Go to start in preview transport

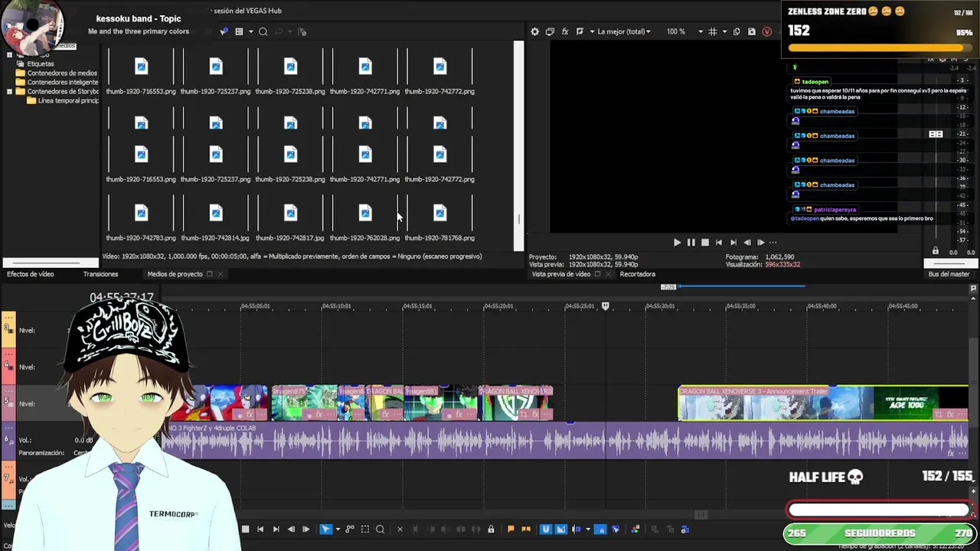pyautogui.click(x=719, y=243)
